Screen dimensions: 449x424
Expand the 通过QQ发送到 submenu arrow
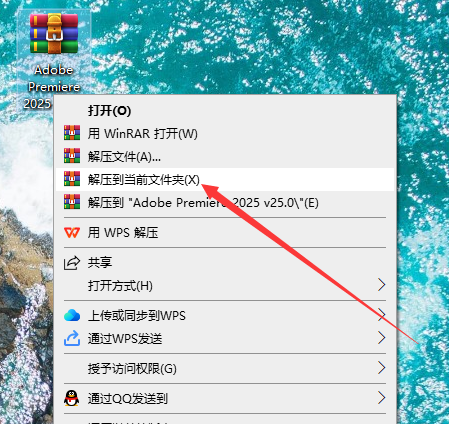click(382, 398)
